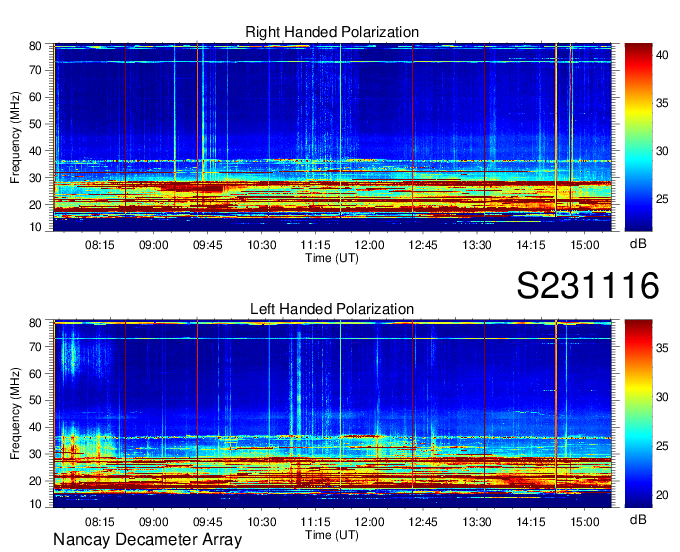Screen dimensions: 680x552
Task: Click the 35 dB value on bottom colorbar
Action: 662,348
